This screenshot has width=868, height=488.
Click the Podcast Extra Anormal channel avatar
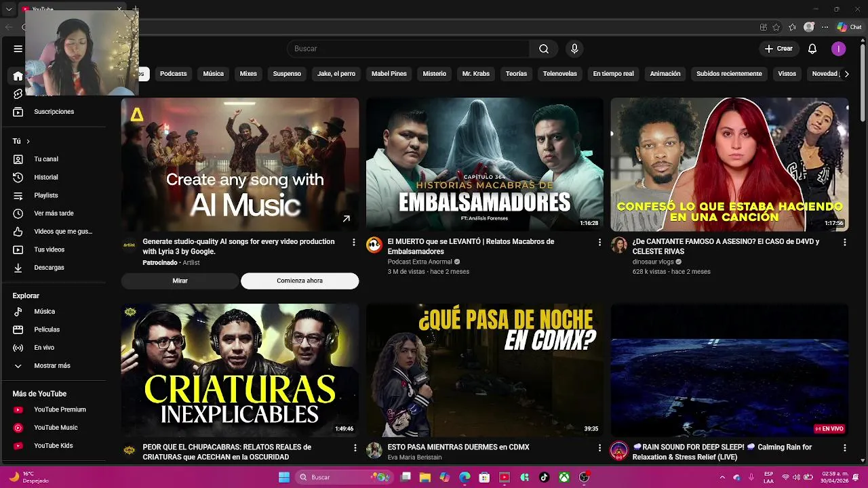coord(374,245)
